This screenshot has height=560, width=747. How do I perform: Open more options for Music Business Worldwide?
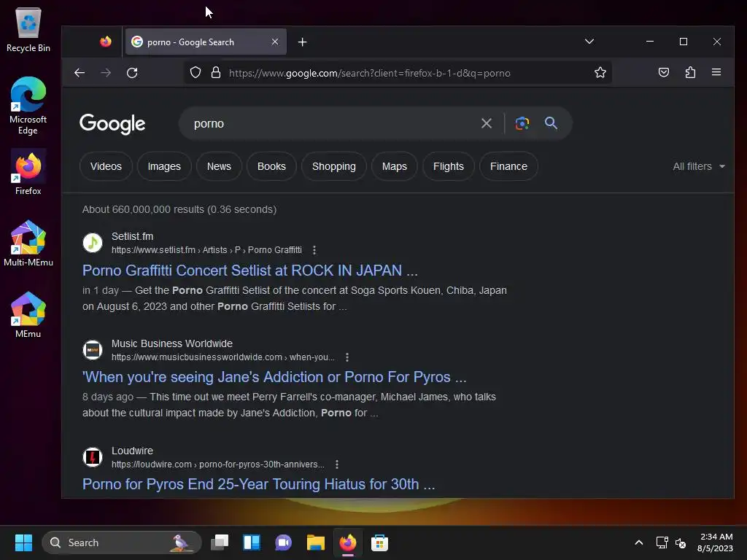click(x=347, y=357)
